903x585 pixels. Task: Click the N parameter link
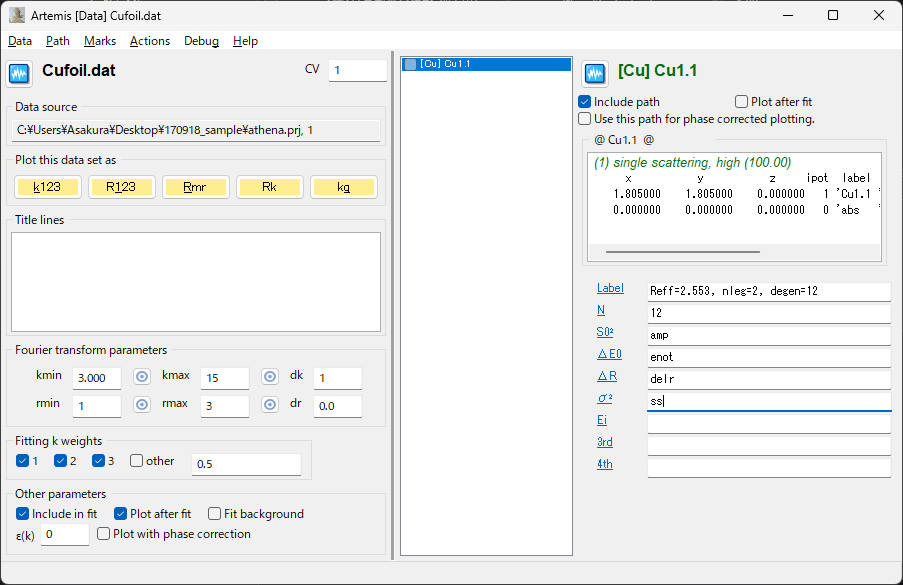coord(601,310)
